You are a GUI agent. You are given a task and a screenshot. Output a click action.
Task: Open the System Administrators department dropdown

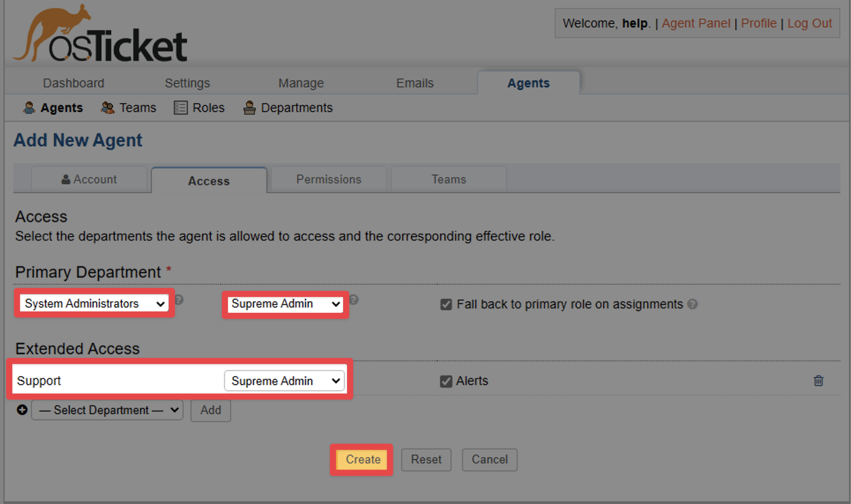pyautogui.click(x=94, y=304)
